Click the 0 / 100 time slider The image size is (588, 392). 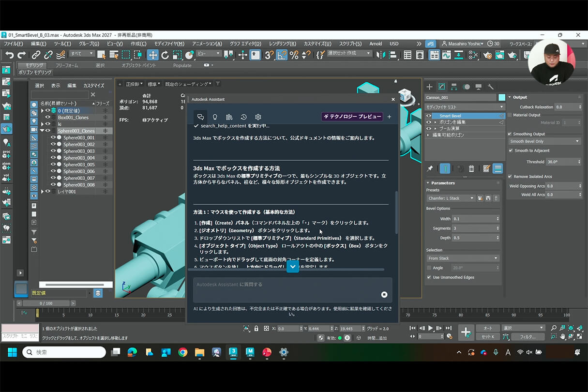[46, 303]
